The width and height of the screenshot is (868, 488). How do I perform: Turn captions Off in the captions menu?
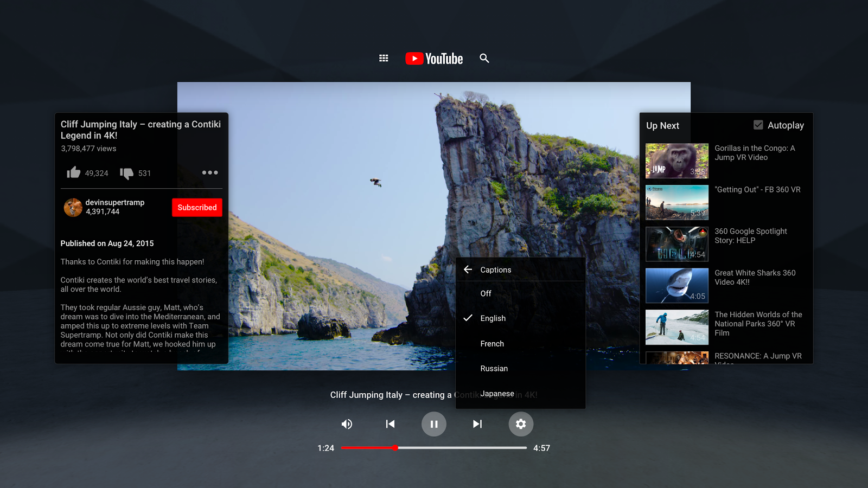[486, 293]
